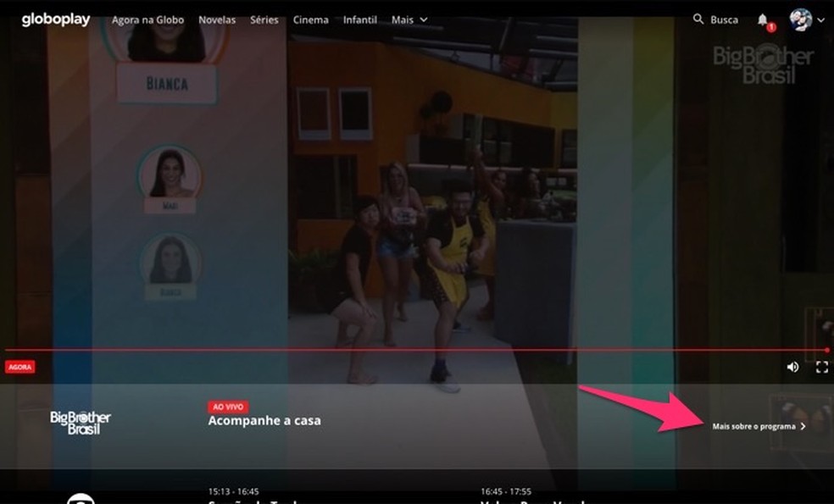Click the AO VIVO badge
The height and width of the screenshot is (504, 834).
pyautogui.click(x=228, y=407)
